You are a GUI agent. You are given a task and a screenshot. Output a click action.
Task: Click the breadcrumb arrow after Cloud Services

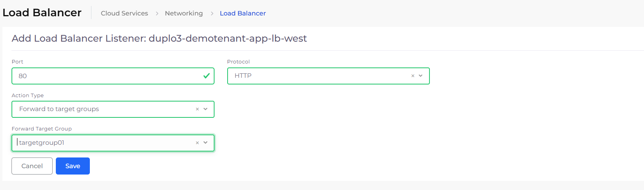[x=157, y=13]
